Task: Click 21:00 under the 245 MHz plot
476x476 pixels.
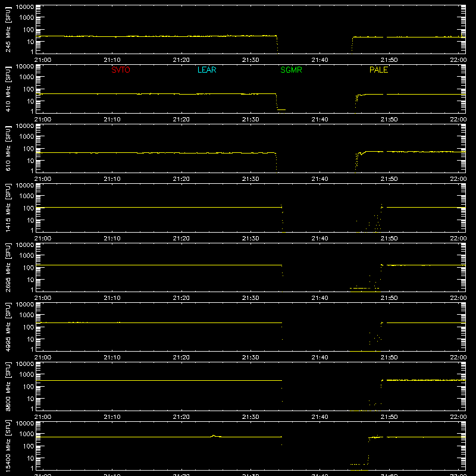Action: (x=43, y=60)
